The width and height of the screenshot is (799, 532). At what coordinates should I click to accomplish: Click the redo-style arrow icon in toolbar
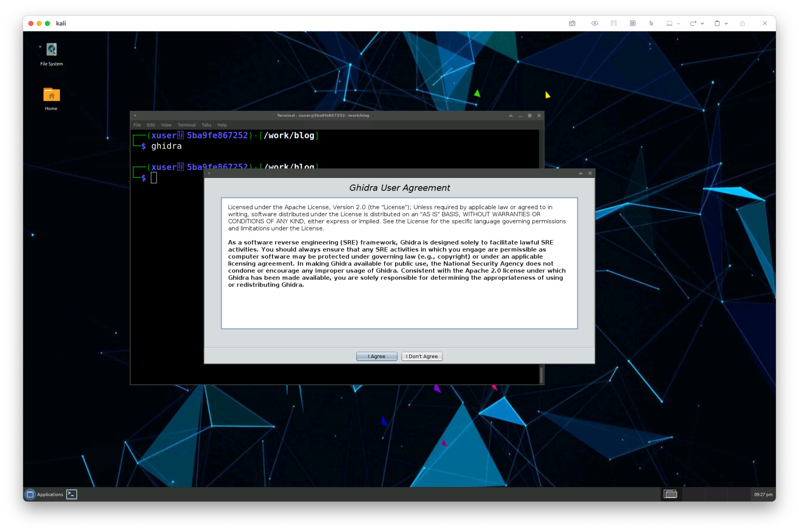(x=693, y=23)
